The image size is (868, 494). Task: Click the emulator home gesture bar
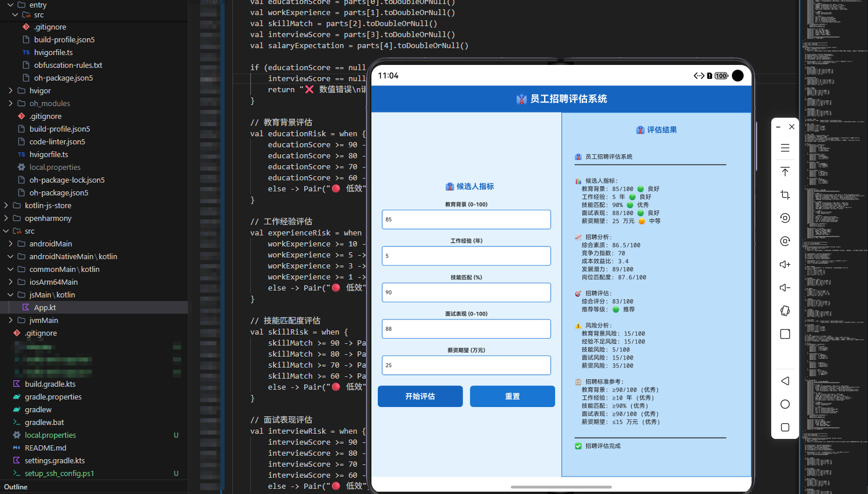561,487
